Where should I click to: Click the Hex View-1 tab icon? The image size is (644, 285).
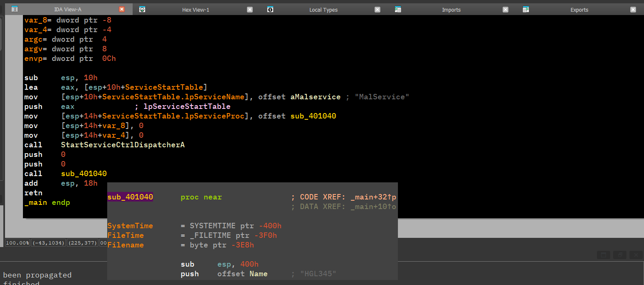pyautogui.click(x=142, y=9)
